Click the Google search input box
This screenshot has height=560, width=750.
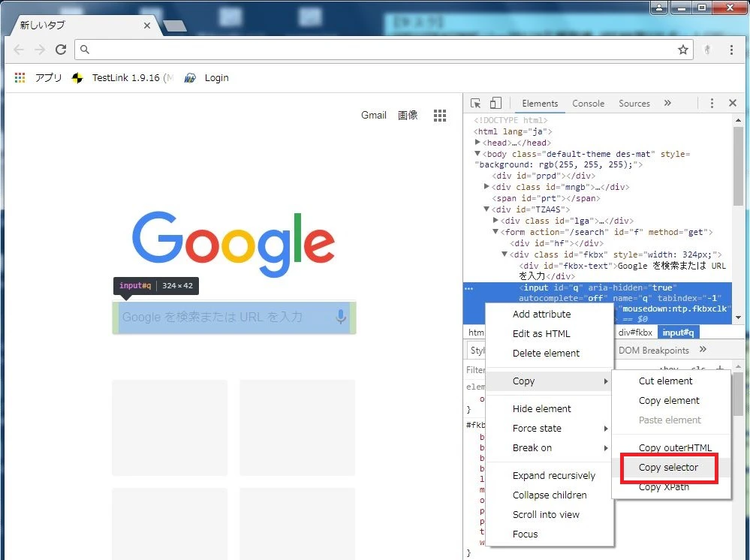[234, 317]
